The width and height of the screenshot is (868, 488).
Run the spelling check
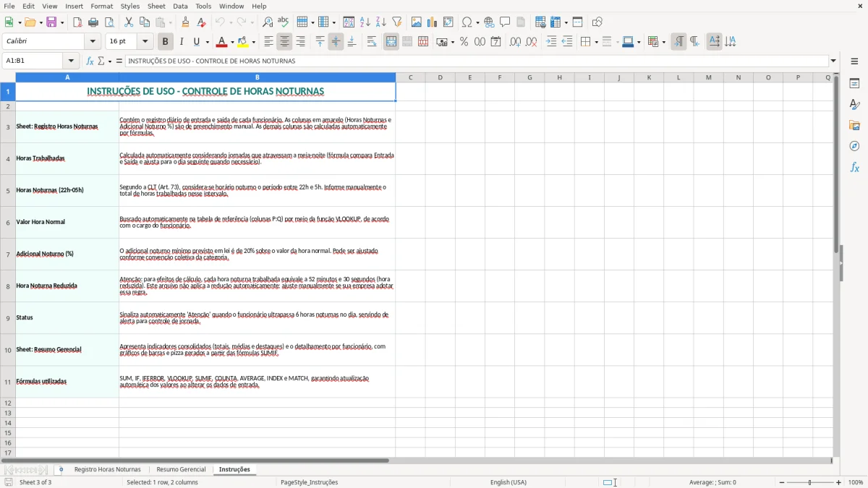click(284, 22)
